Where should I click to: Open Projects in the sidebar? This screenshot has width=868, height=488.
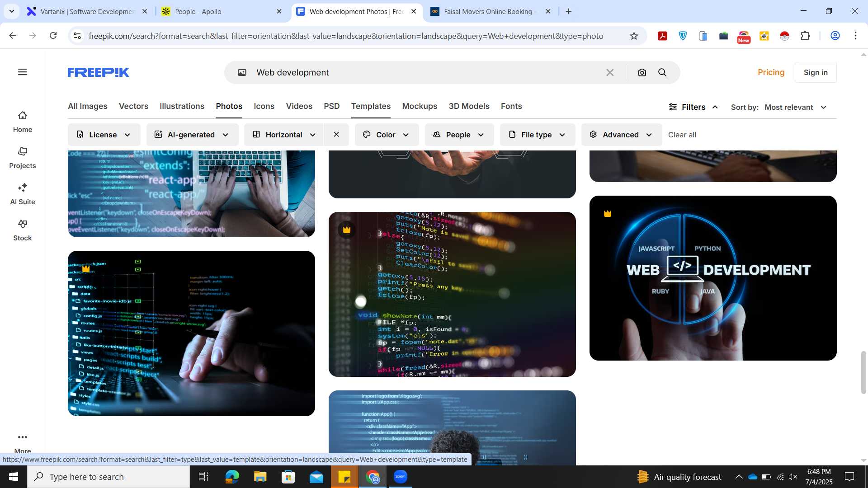click(x=23, y=158)
